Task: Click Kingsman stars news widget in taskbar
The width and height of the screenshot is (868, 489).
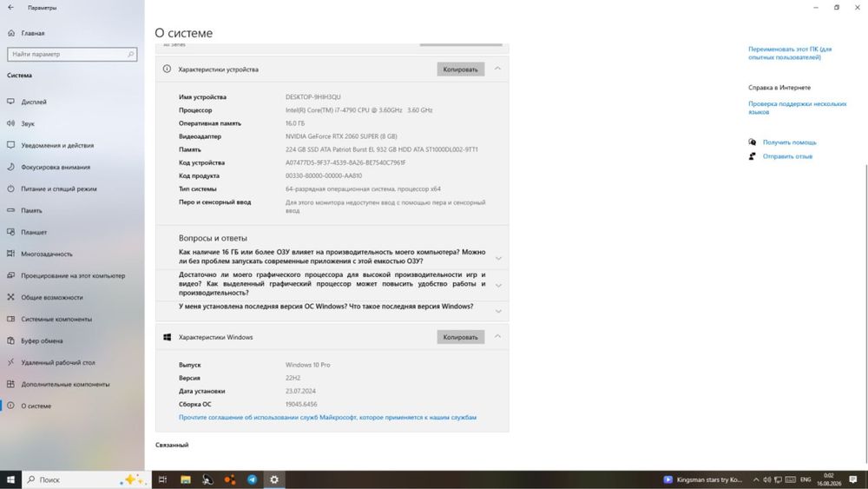Action: 703,479
